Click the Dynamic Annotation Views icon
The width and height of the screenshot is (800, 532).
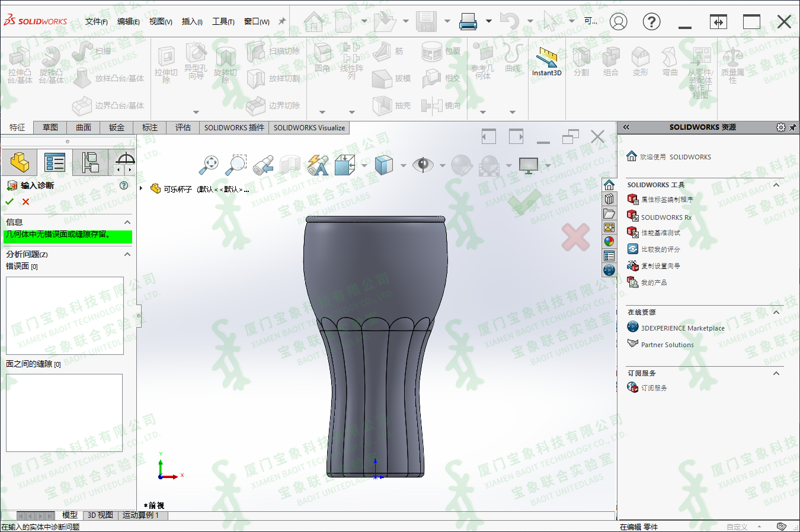click(318, 165)
